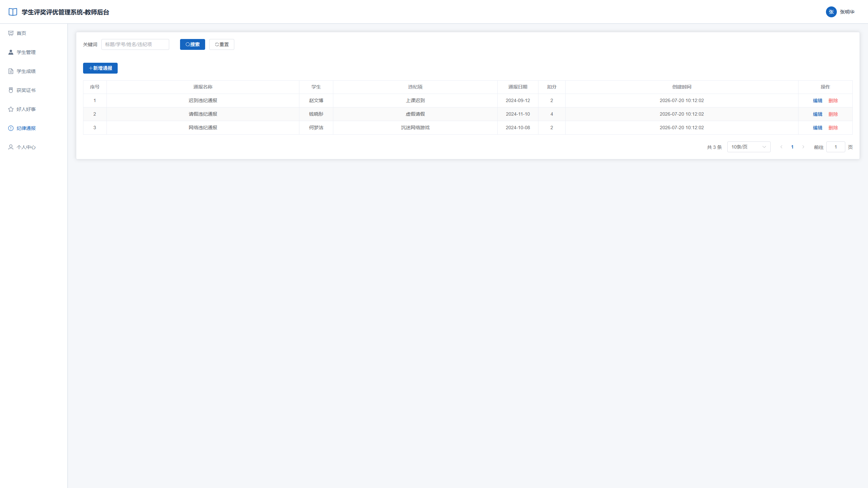Open 学生成绩 menu item
The image size is (868, 488).
(x=34, y=71)
